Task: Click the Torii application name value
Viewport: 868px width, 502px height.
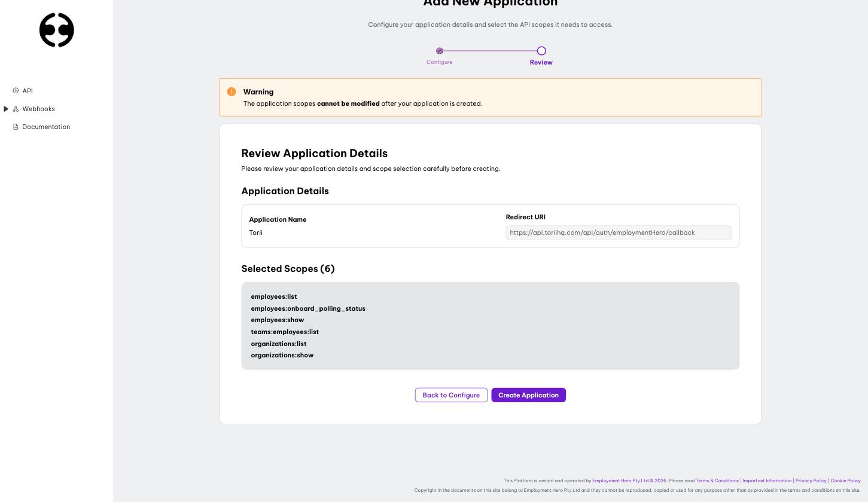Action: 256,232
